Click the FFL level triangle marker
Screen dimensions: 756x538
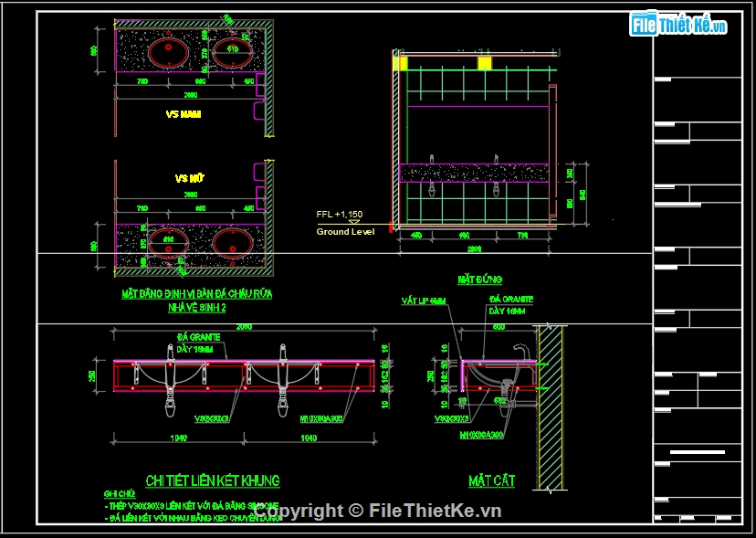pos(352,222)
